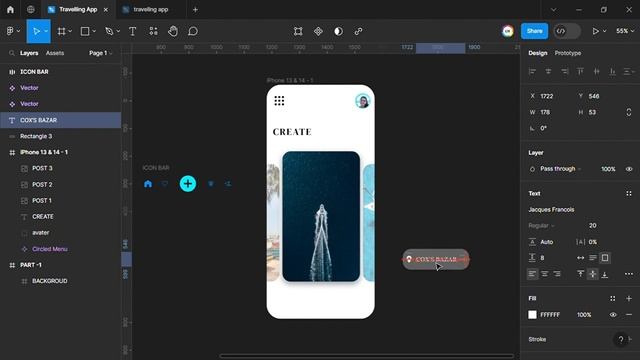This screenshot has width=640, height=360.
Task: Select the Rectangle shape tool
Action: pos(85,31)
